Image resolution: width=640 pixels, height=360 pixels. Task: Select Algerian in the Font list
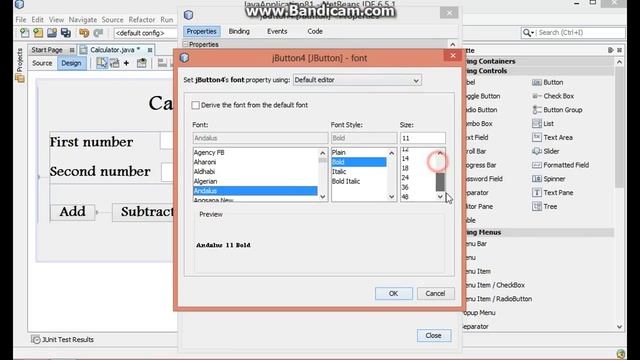click(205, 181)
